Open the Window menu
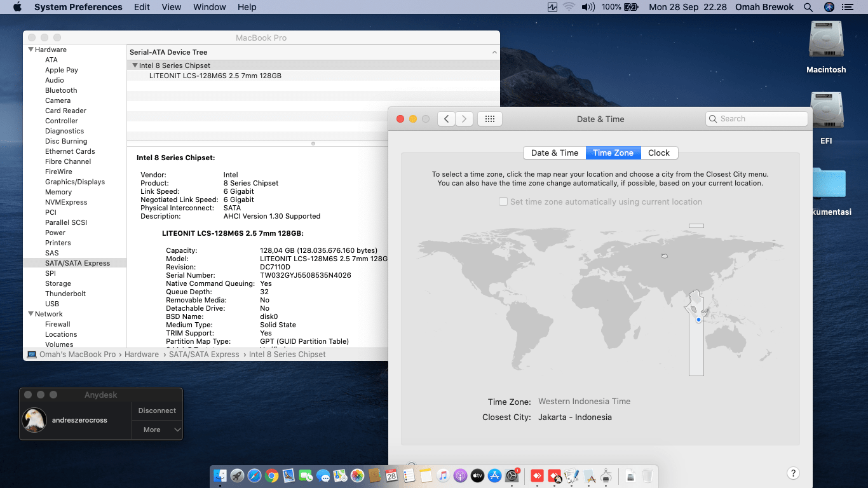Image resolution: width=868 pixels, height=488 pixels. [209, 7]
